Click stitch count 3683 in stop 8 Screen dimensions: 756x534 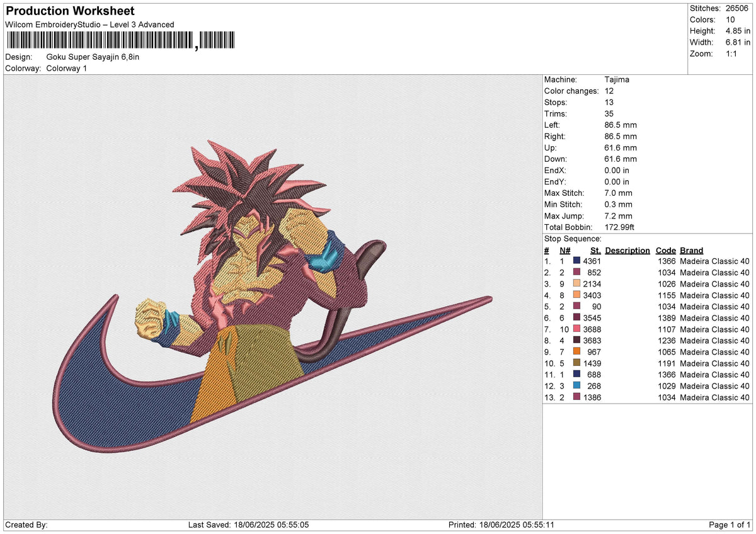coord(592,341)
